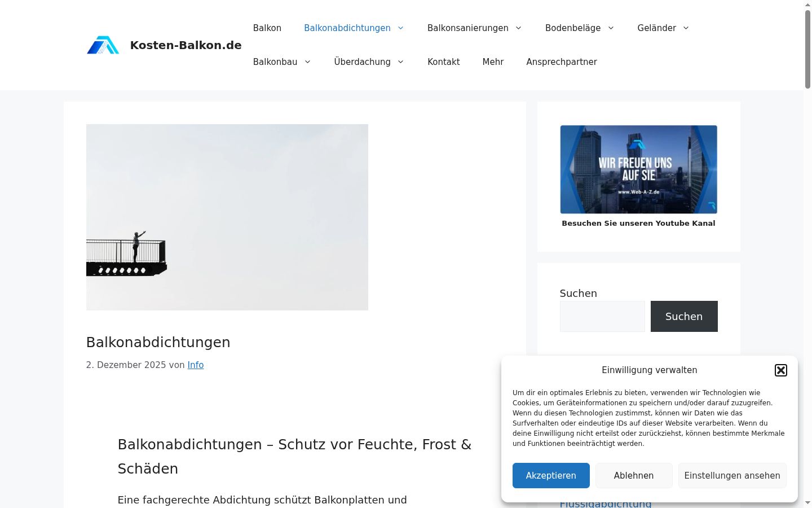Expand the Überdachung submenu chevron
812x508 pixels.
400,62
